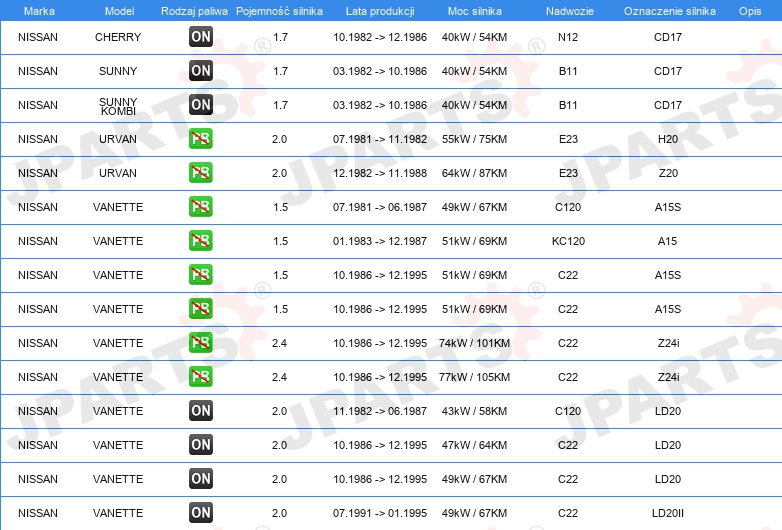
Task: Click the 55kW / 75KM power cell
Action: [x=474, y=139]
